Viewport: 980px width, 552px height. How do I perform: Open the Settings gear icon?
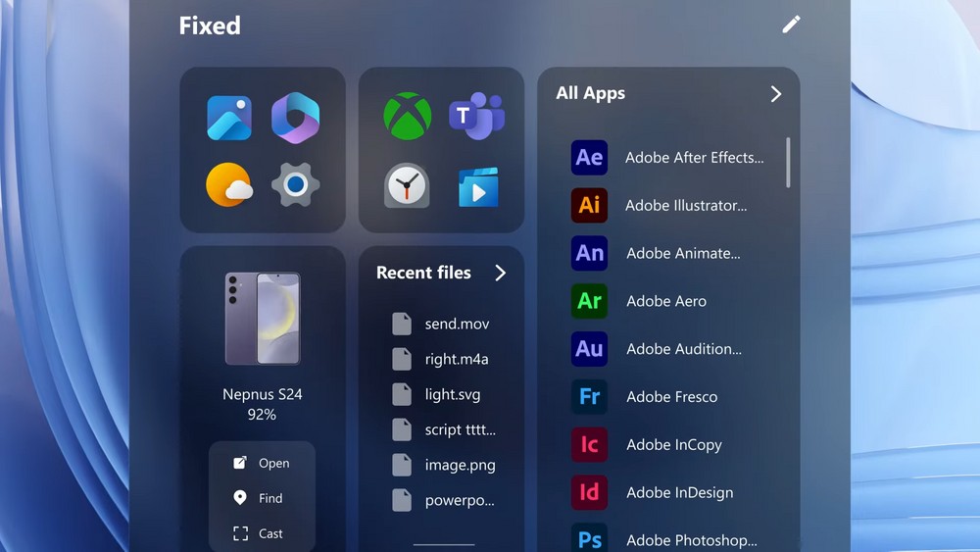296,184
